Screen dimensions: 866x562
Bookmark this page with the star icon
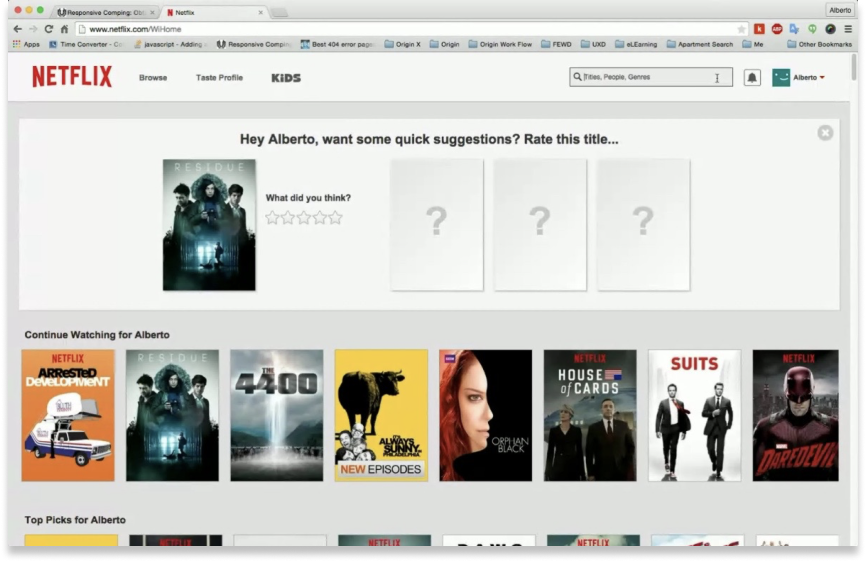coord(741,29)
